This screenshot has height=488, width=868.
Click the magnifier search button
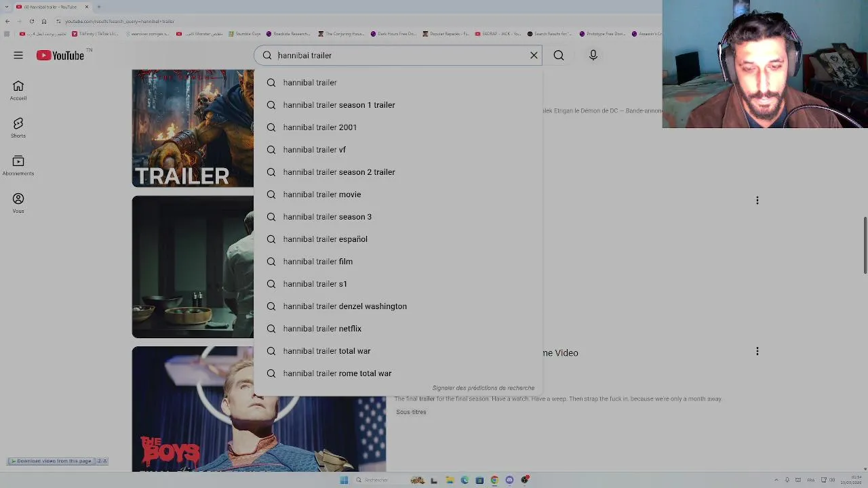click(x=559, y=56)
